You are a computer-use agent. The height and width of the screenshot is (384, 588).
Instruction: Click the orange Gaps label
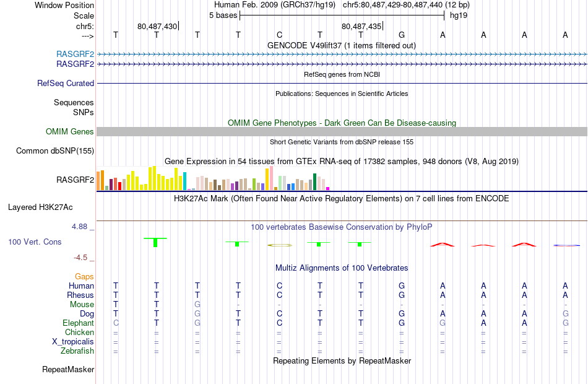(x=84, y=277)
